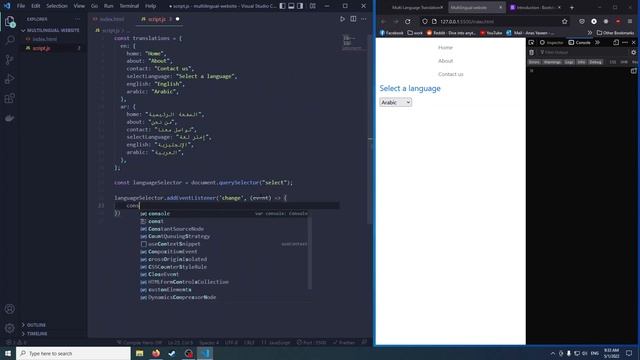Screen dimensions: 640x360
Task: Switch to Multi Language Translation browser tab
Action: pos(417,7)
